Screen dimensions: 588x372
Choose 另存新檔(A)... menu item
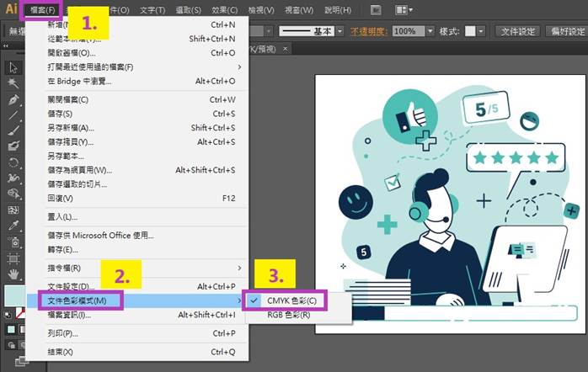pos(136,128)
